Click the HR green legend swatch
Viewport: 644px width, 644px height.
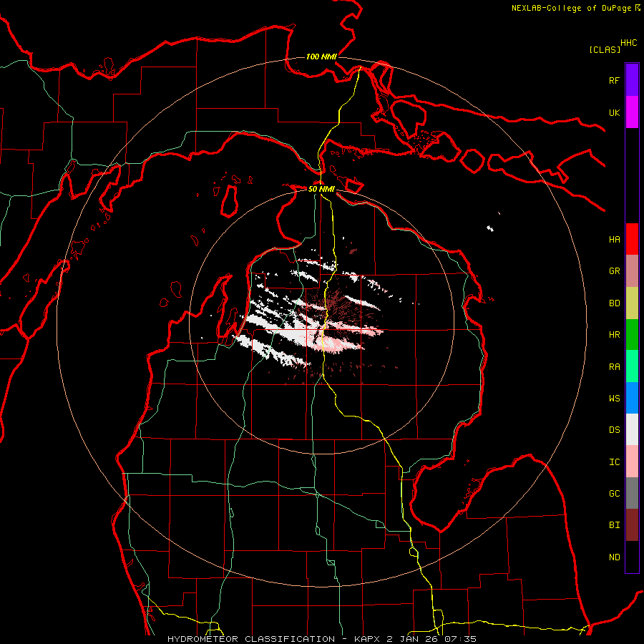pyautogui.click(x=632, y=334)
